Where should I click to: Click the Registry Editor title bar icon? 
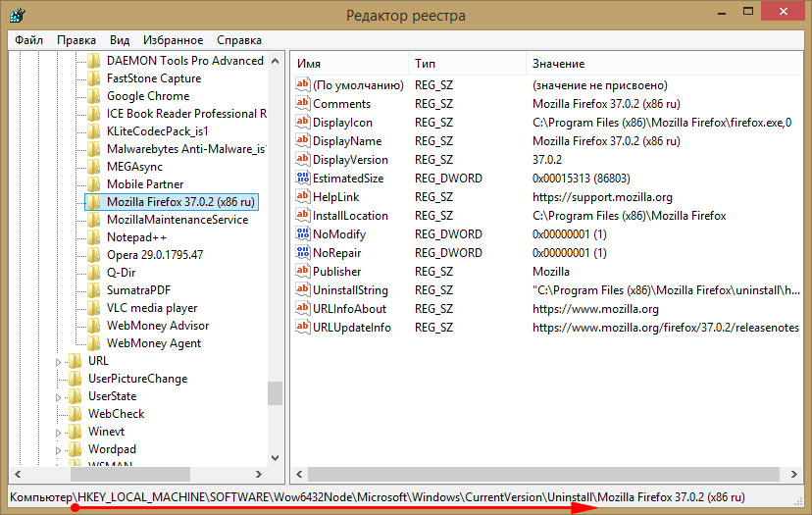click(x=17, y=15)
